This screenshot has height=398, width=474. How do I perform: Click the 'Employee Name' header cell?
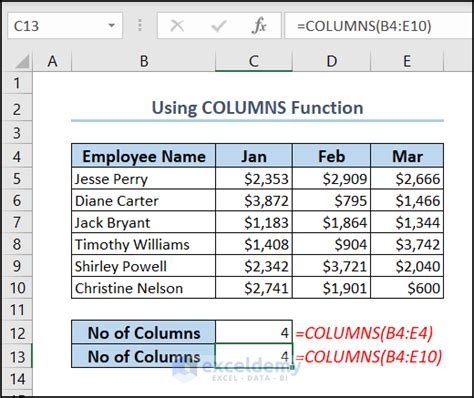(144, 156)
